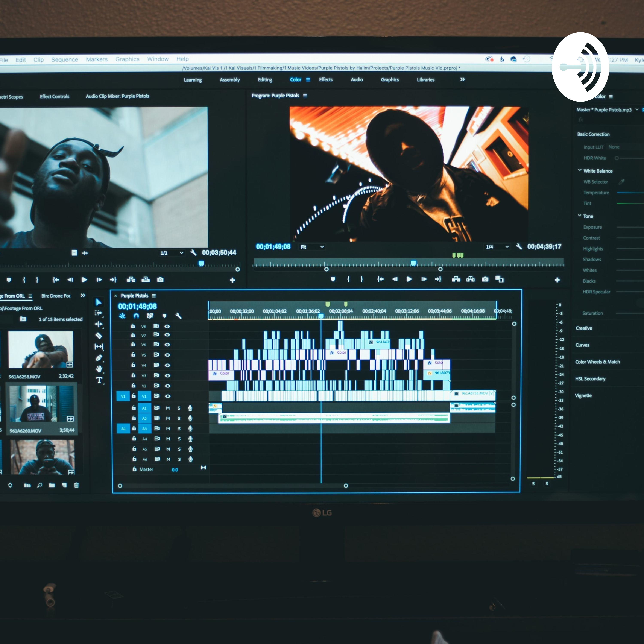The height and width of the screenshot is (644, 644).
Task: Click Program monitor playhead in time ruler
Action: click(413, 263)
